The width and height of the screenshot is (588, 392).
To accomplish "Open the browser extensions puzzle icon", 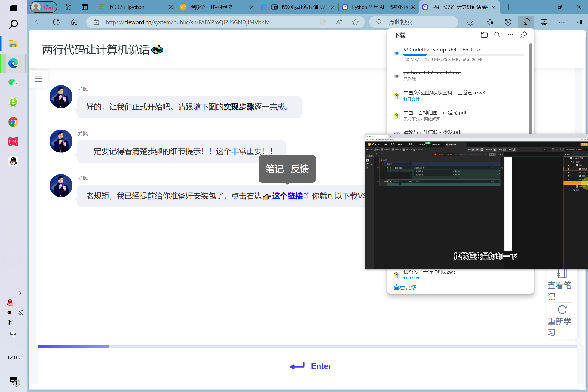I will 470,22.
